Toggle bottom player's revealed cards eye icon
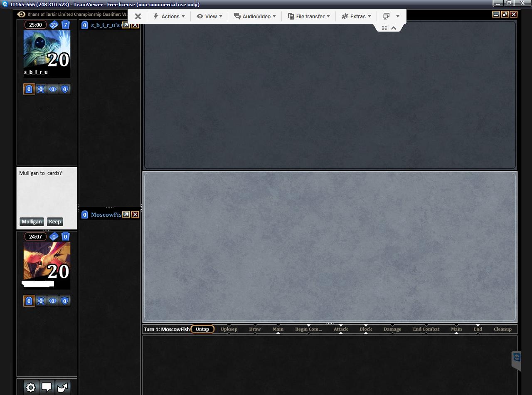Screen dimensions: 532x395 (x=53, y=301)
